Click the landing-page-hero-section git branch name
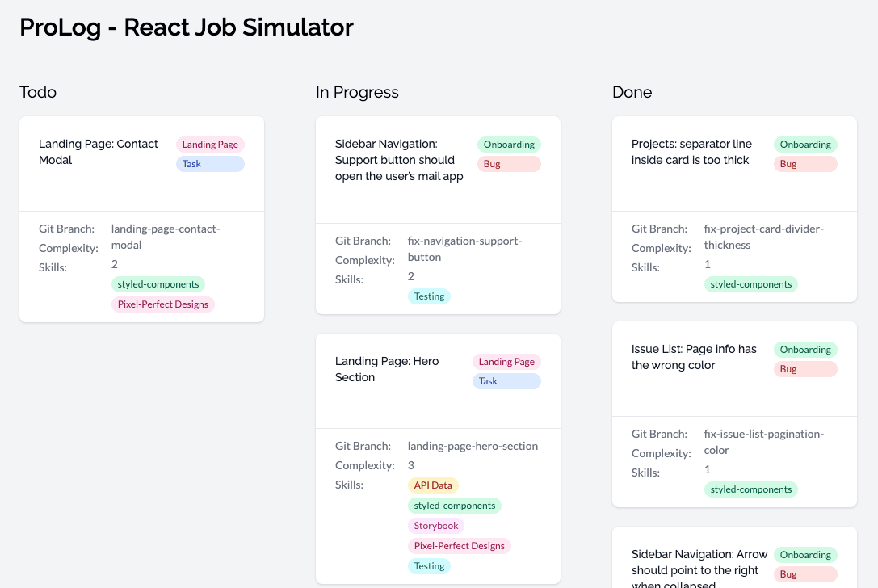Screen dimensions: 878x588 click(473, 446)
